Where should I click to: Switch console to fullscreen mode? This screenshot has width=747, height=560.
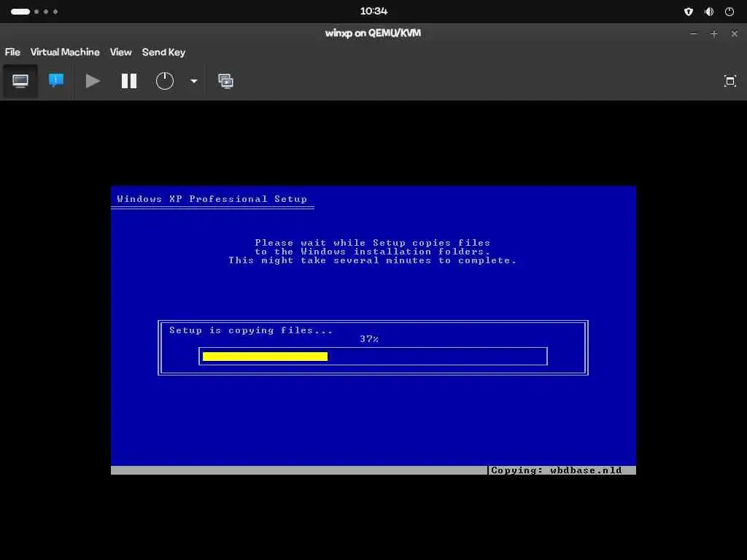tap(729, 81)
